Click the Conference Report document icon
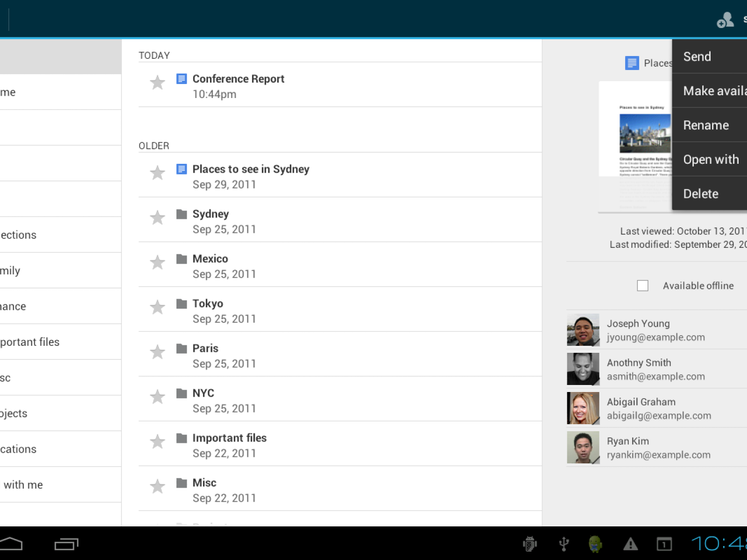Viewport: 747px width, 560px height. click(x=182, y=79)
